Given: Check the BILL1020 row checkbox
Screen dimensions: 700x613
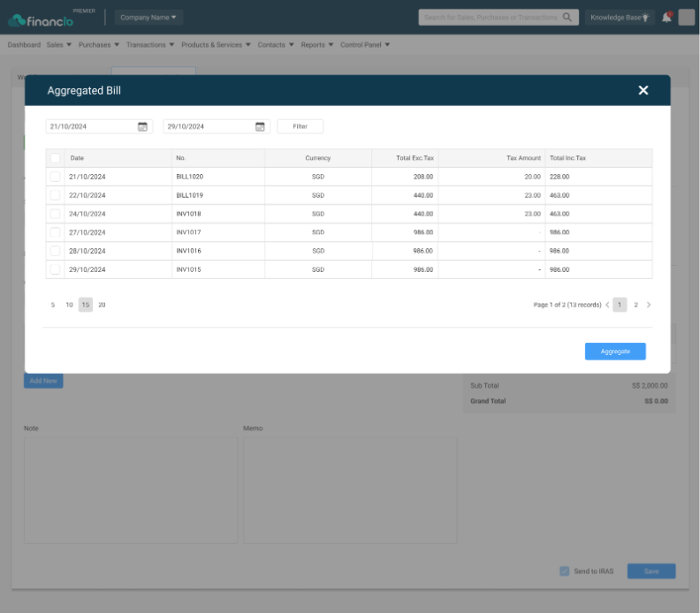Looking at the screenshot, I should click(56, 177).
